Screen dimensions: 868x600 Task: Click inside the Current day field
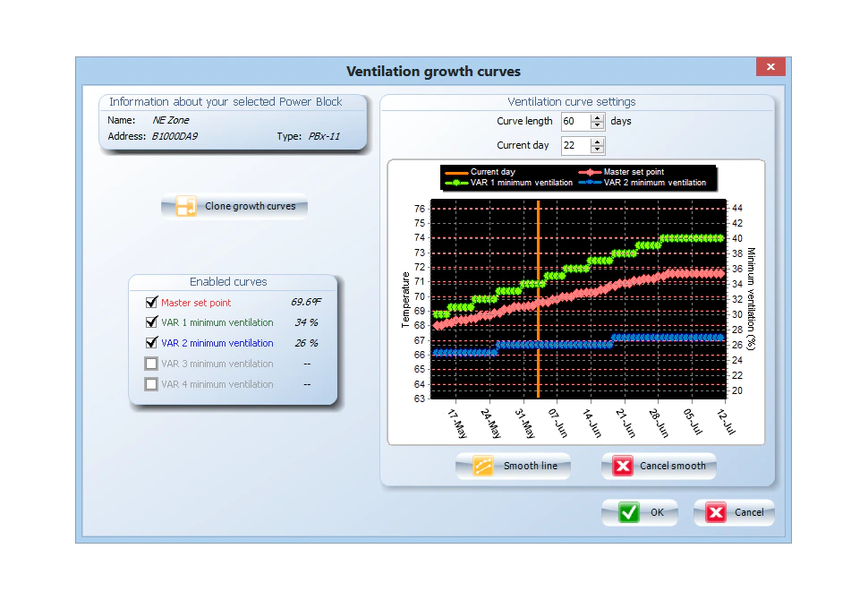click(x=574, y=145)
